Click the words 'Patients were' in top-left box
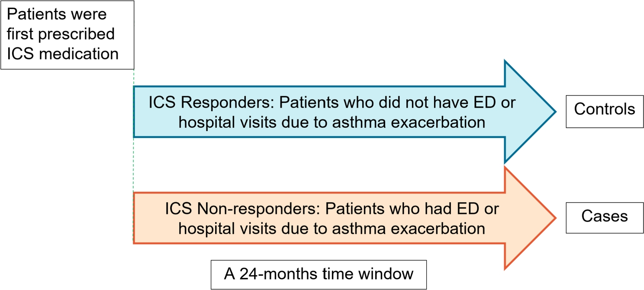 (x=56, y=14)
